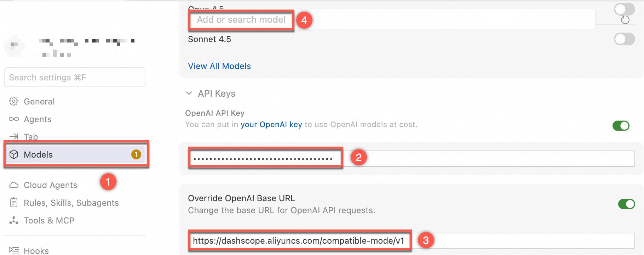Image resolution: width=644 pixels, height=255 pixels.
Task: Click the Hooks icon in sidebar
Action: pos(14,250)
